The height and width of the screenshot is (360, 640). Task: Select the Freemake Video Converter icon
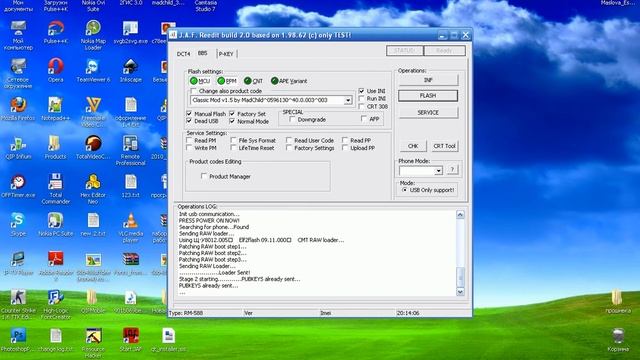point(93,105)
